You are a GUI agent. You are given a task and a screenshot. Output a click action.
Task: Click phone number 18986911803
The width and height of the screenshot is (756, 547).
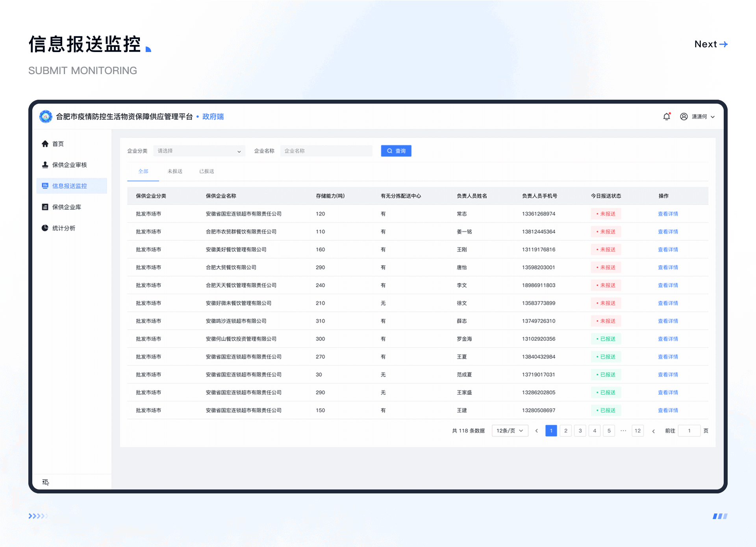pyautogui.click(x=539, y=285)
